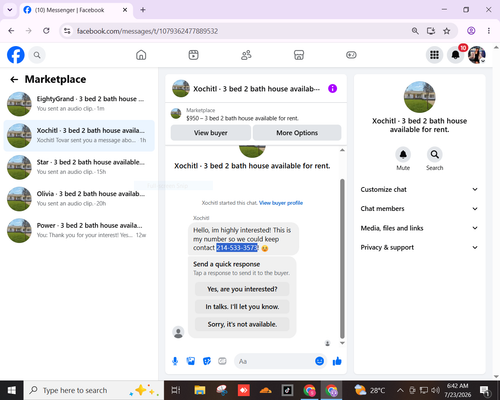Open Marketplace listing $950 banner
The image size is (500, 400).
pyautogui.click(x=256, y=114)
